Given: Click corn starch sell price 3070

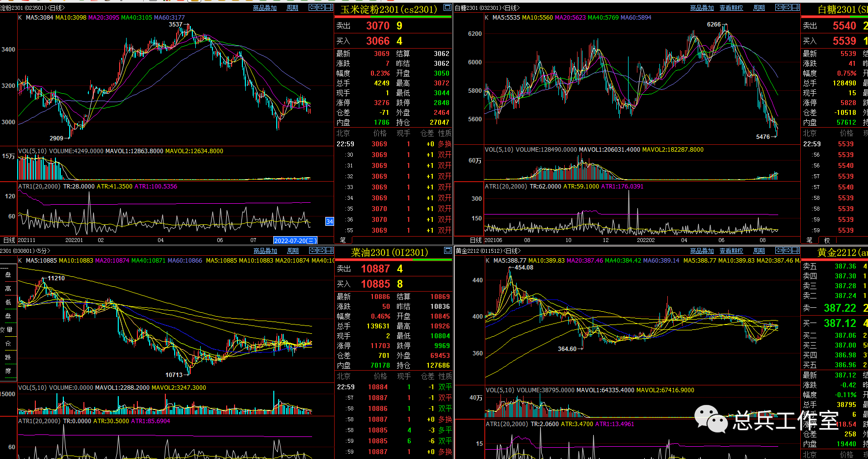Looking at the screenshot, I should (378, 26).
